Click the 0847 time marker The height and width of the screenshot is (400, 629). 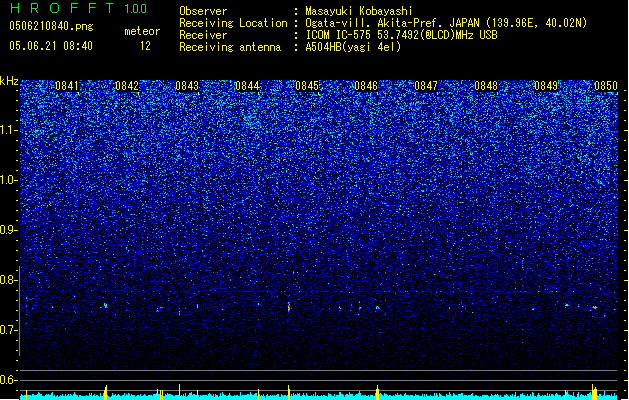[426, 86]
